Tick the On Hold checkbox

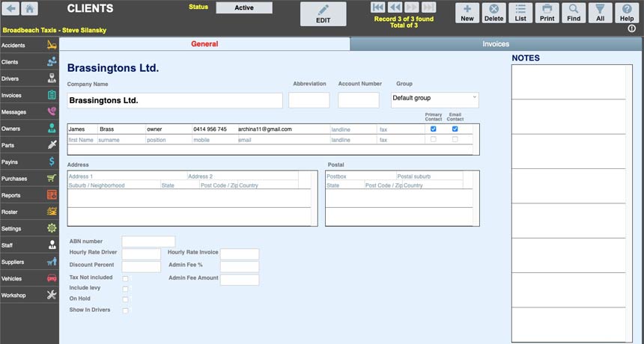coord(125,299)
